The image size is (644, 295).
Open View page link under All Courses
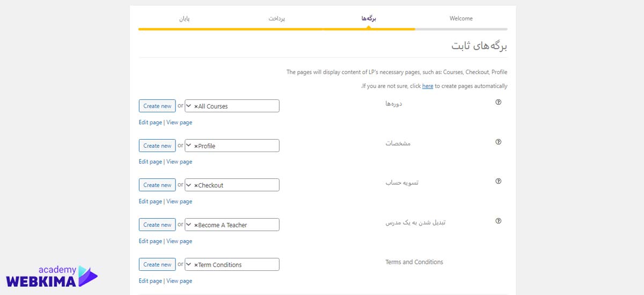tap(179, 123)
